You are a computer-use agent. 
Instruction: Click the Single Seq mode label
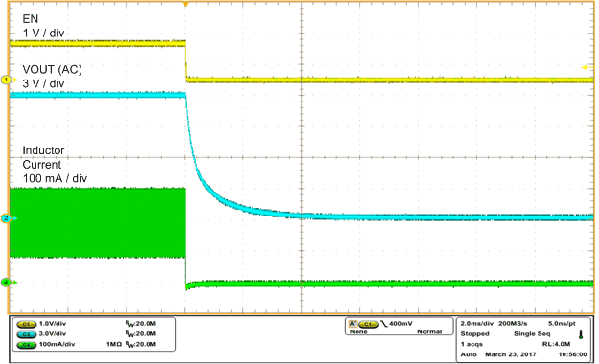pyautogui.click(x=532, y=333)
